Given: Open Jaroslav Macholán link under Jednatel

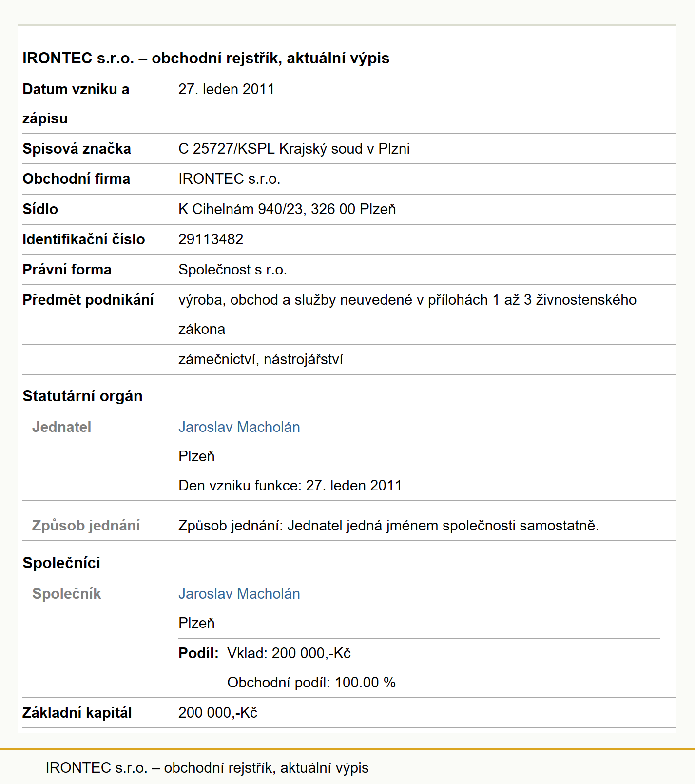Looking at the screenshot, I should (239, 427).
